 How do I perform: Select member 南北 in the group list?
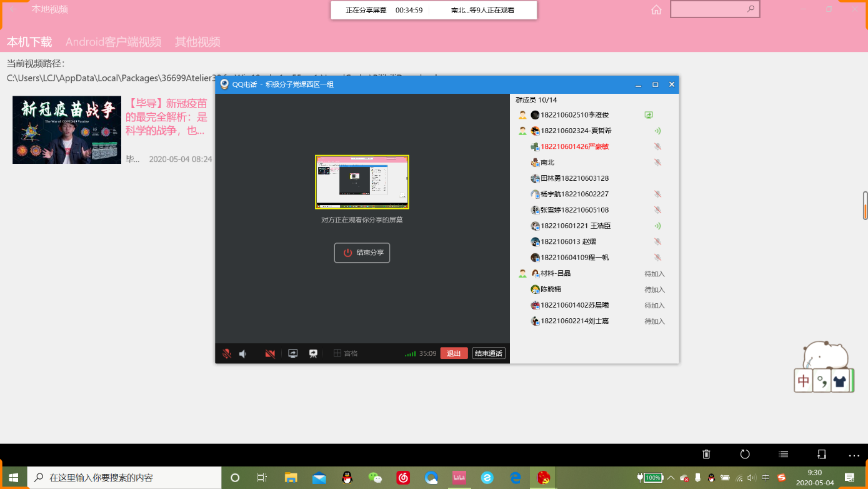[x=547, y=163]
